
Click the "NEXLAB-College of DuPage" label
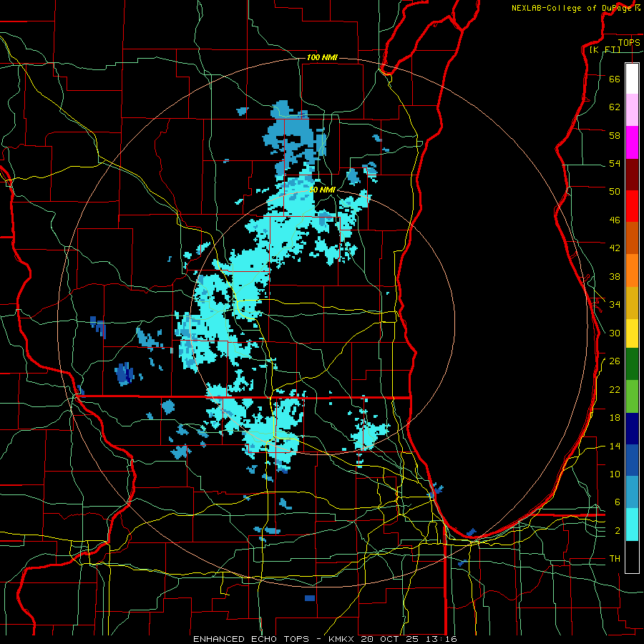(x=572, y=8)
